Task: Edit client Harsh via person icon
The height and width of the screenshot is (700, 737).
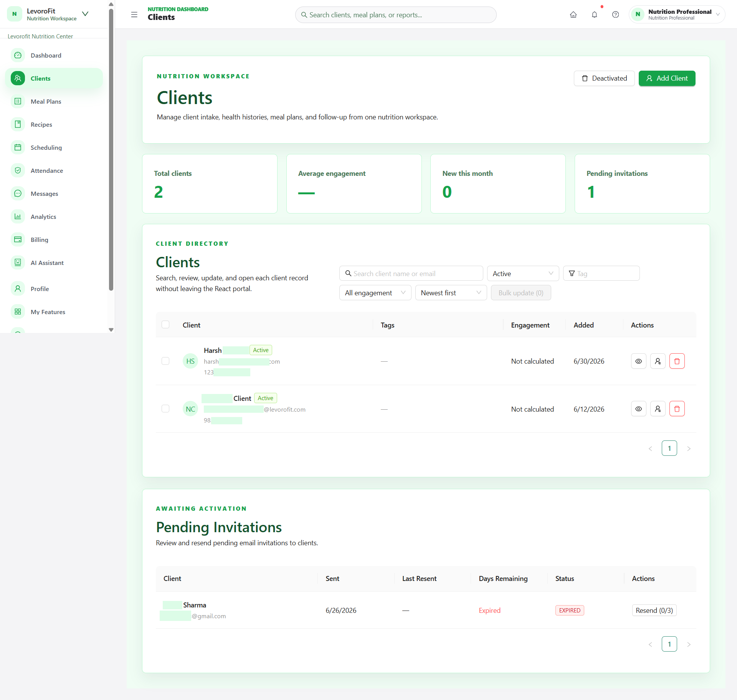Action: [x=658, y=361]
